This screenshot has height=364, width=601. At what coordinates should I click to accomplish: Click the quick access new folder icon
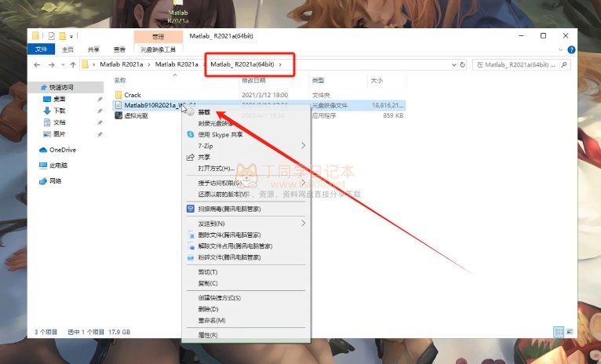63,36
